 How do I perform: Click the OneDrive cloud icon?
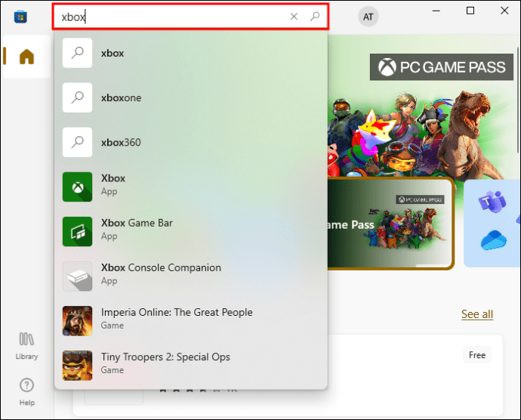click(x=493, y=240)
